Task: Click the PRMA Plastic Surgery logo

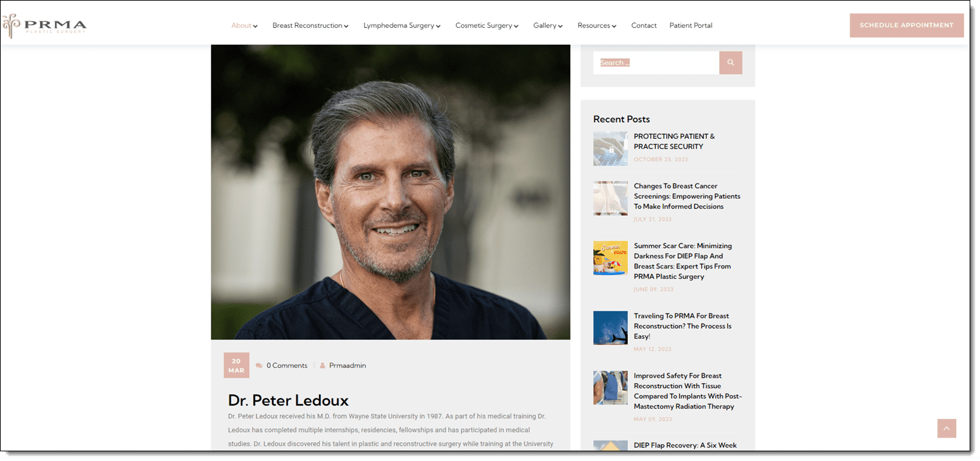Action: (44, 25)
